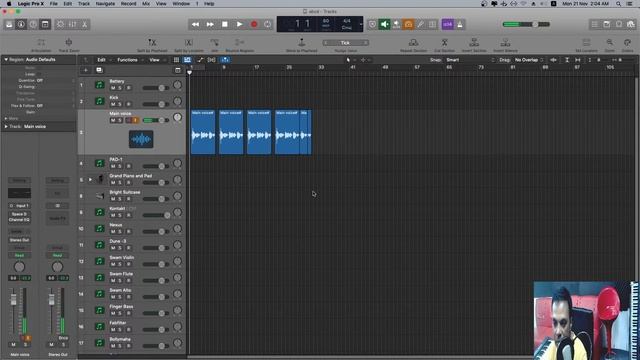Mute the Battery track

click(113, 88)
